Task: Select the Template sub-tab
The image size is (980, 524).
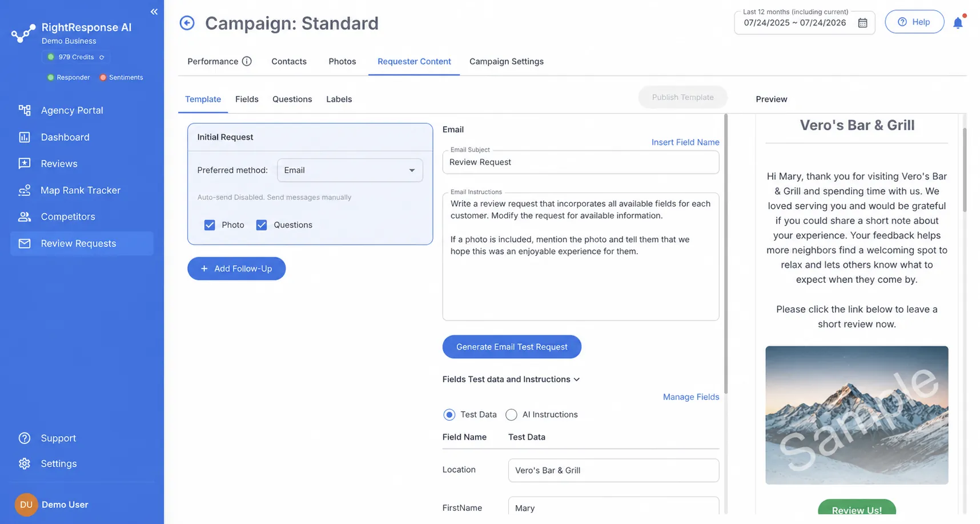Action: [203, 99]
